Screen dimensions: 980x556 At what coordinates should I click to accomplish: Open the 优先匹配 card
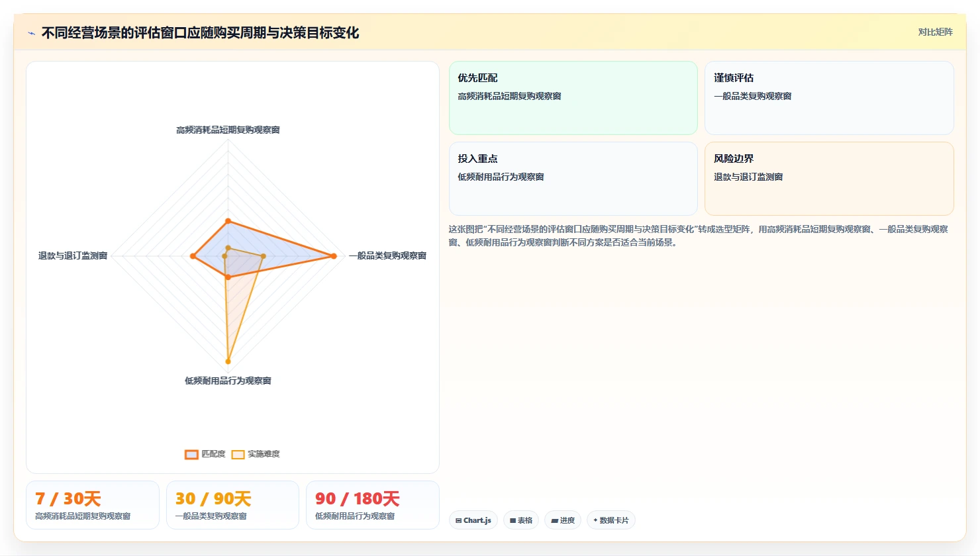573,98
